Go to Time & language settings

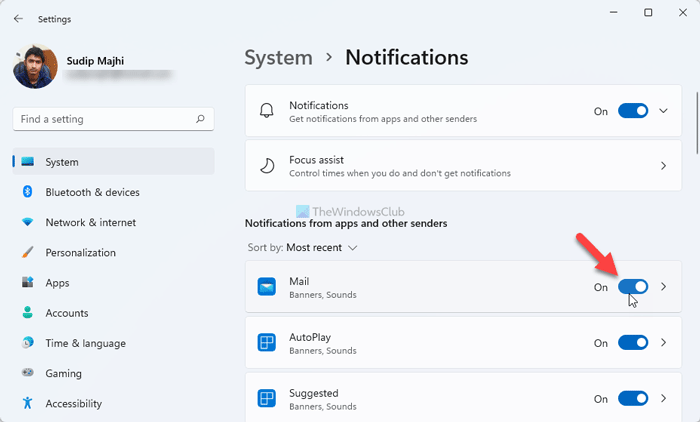85,343
